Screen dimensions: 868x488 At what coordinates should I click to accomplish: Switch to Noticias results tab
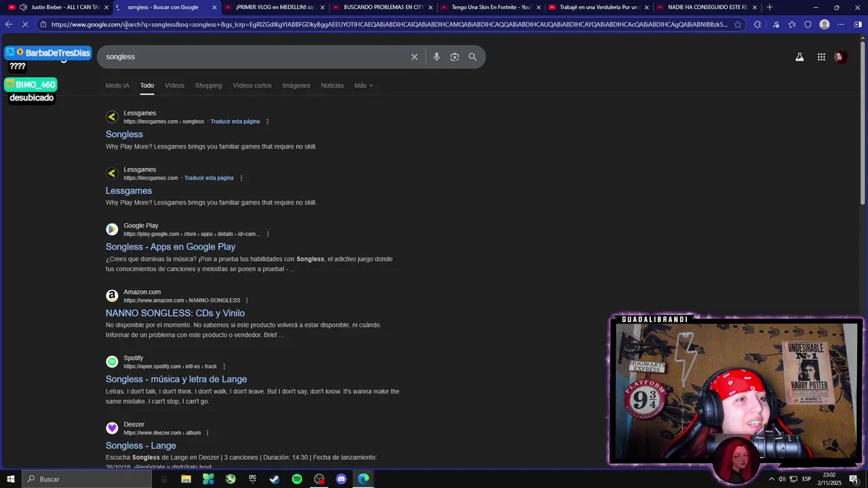point(332,85)
